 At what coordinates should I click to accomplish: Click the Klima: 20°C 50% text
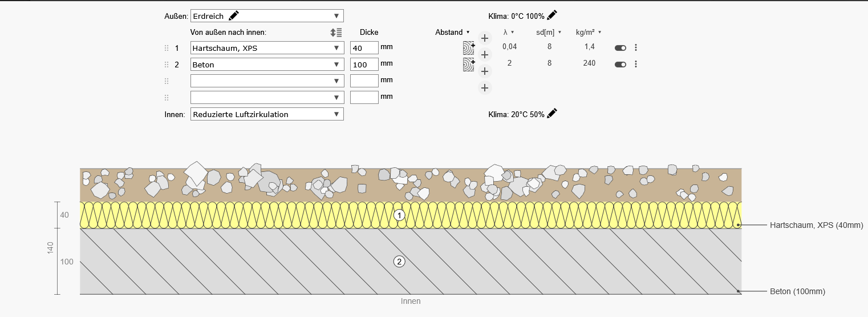[x=516, y=114]
